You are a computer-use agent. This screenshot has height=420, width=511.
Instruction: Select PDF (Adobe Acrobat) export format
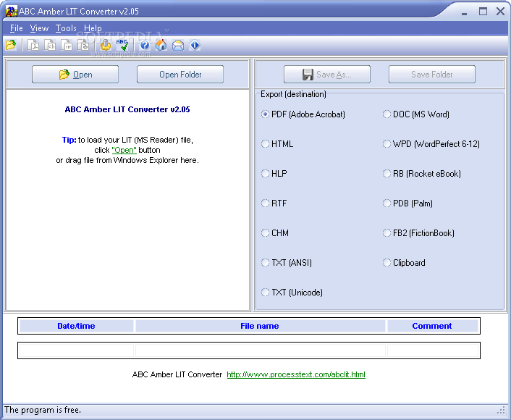click(303, 114)
